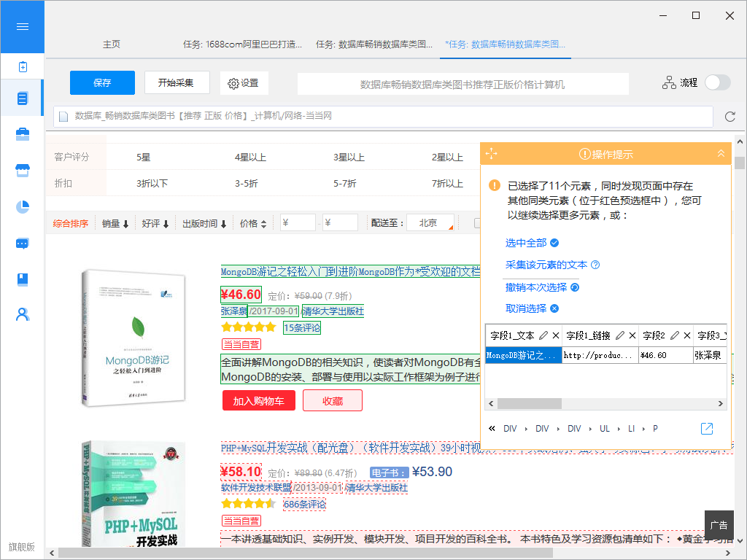Viewport: 747px width, 560px height.
Task: Tick the checkbox right of 配送至 北京
Action: pyautogui.click(x=477, y=223)
